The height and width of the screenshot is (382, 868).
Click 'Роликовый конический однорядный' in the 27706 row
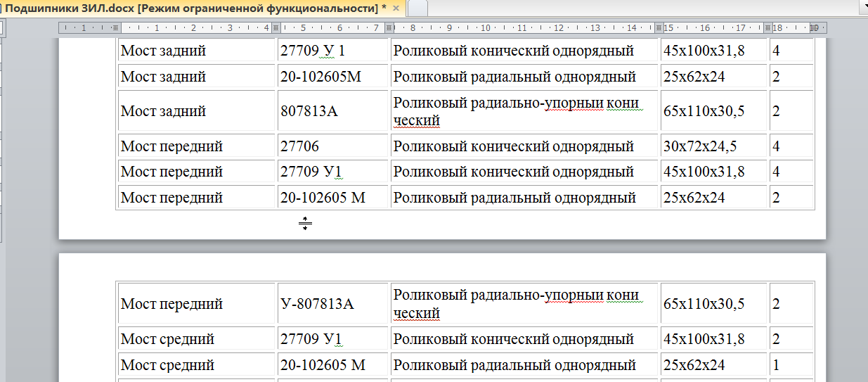pos(514,146)
